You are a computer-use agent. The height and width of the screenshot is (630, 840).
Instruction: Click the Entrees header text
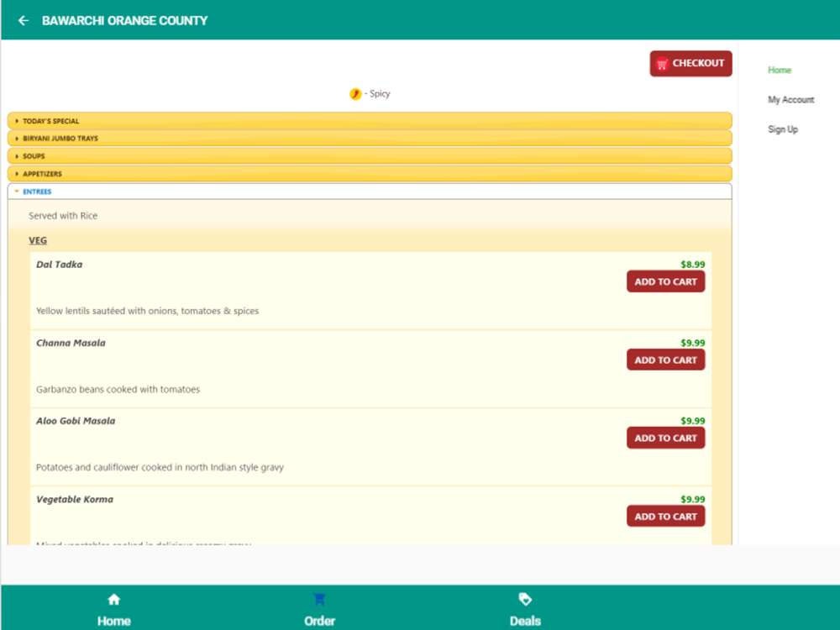(37, 192)
